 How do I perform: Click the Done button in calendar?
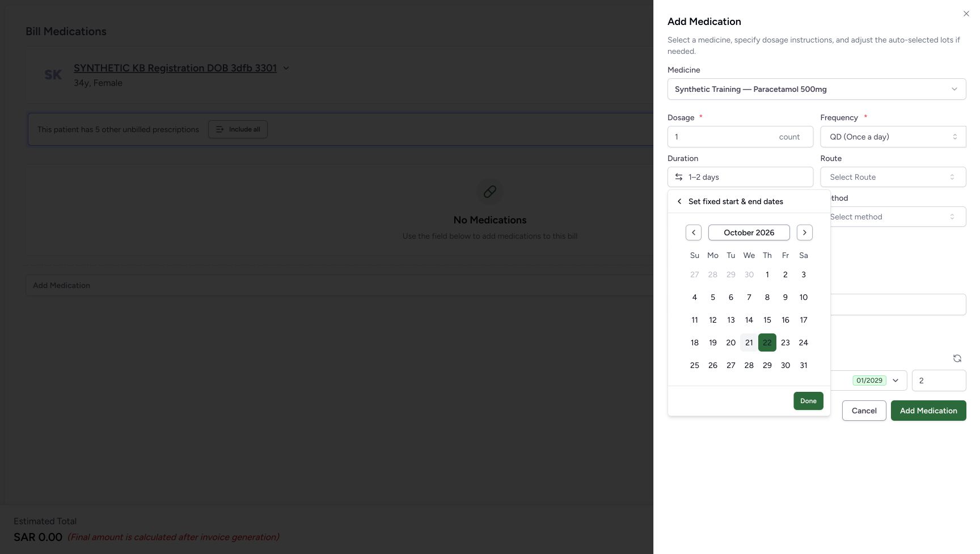pos(808,401)
